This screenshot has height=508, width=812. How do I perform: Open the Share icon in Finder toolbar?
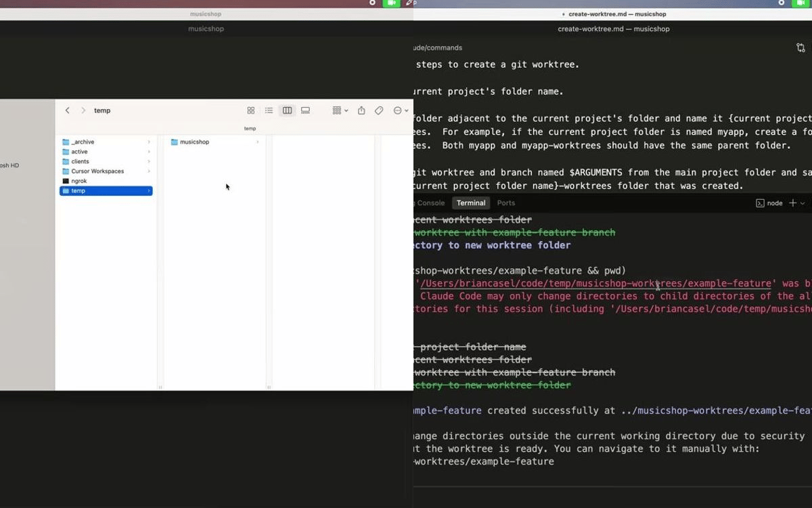(361, 110)
